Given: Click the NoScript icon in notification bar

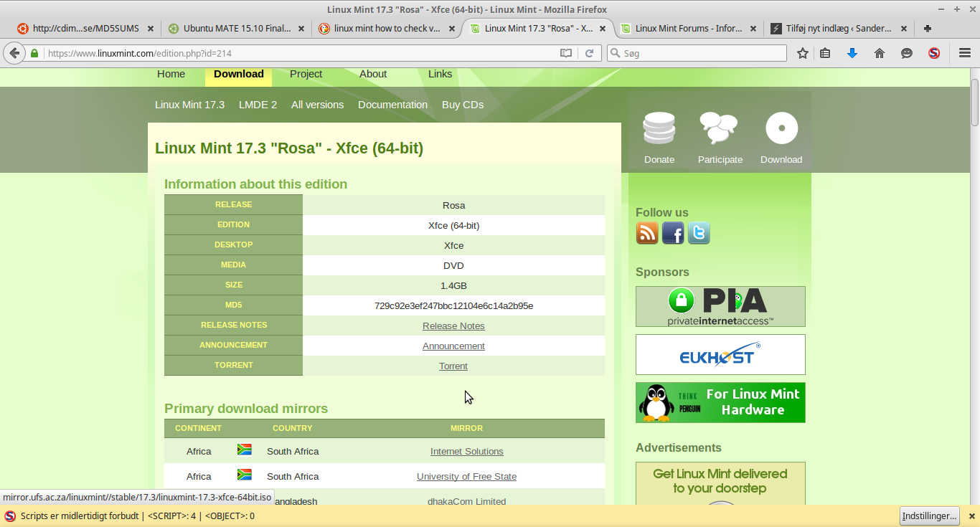Looking at the screenshot, I should click(x=10, y=516).
